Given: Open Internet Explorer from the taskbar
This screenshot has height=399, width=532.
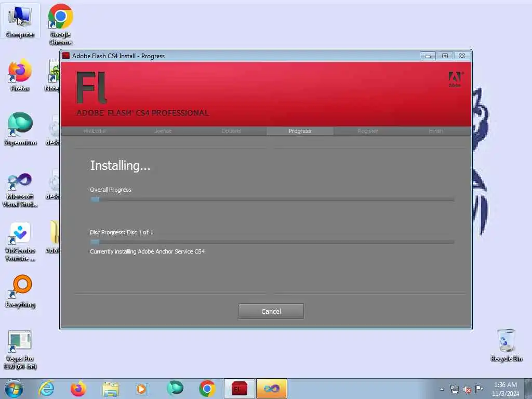Looking at the screenshot, I should click(x=46, y=389).
